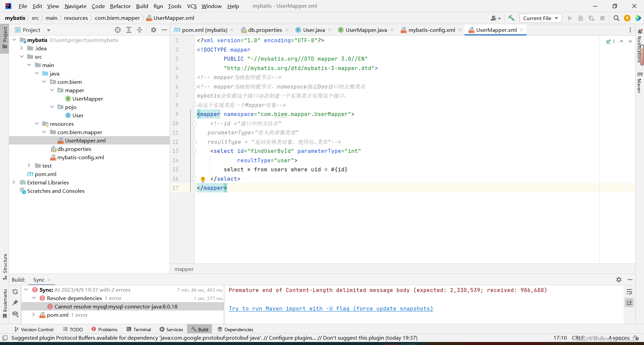The width and height of the screenshot is (644, 345).
Task: Open the Problems tool window
Action: pyautogui.click(x=104, y=330)
